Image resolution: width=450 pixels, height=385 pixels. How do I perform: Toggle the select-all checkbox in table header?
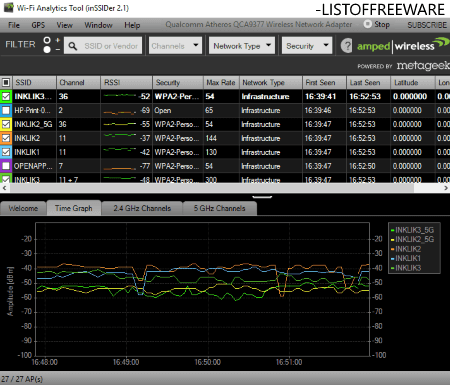6,82
